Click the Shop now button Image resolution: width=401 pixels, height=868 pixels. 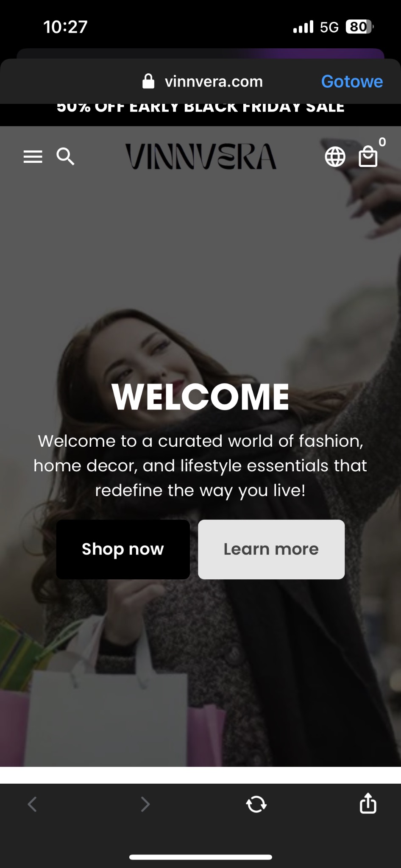(x=123, y=549)
